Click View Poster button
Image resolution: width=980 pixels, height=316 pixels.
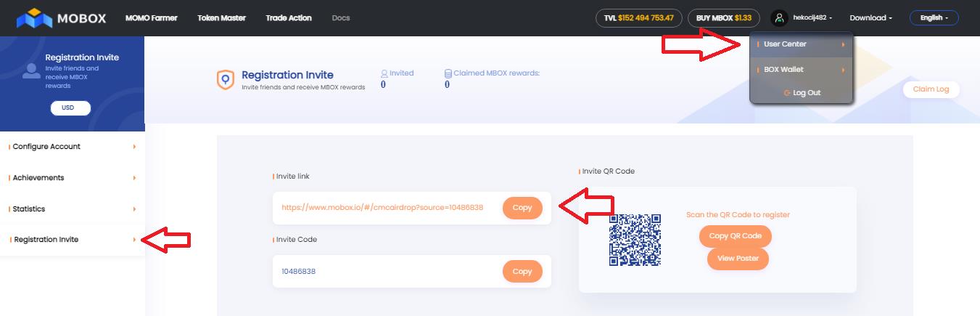click(738, 259)
